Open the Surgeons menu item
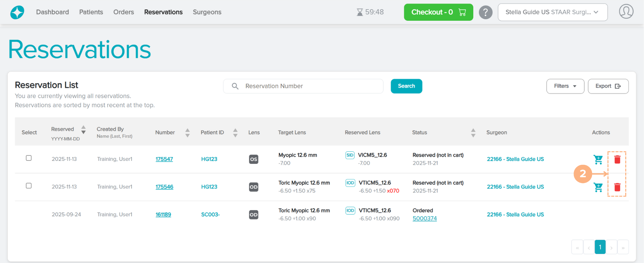This screenshot has height=263, width=644. pyautogui.click(x=207, y=12)
